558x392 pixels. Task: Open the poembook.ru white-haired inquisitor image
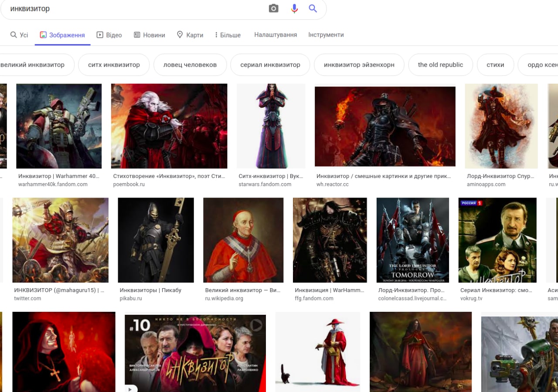coord(169,126)
